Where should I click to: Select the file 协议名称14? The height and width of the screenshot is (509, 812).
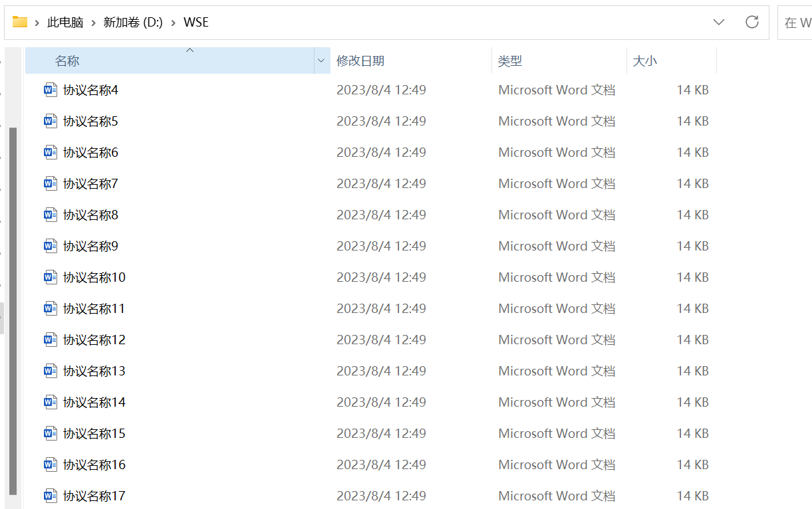(x=94, y=402)
